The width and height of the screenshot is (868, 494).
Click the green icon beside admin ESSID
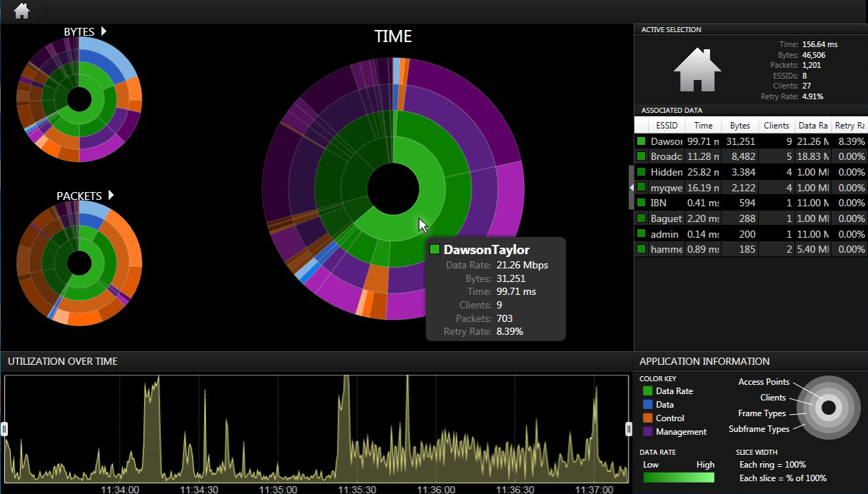click(x=641, y=233)
